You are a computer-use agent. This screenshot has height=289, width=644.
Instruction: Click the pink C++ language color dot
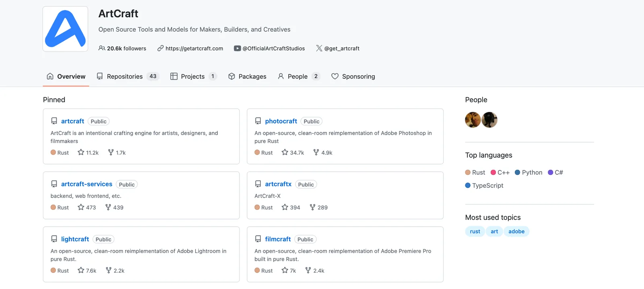493,172
